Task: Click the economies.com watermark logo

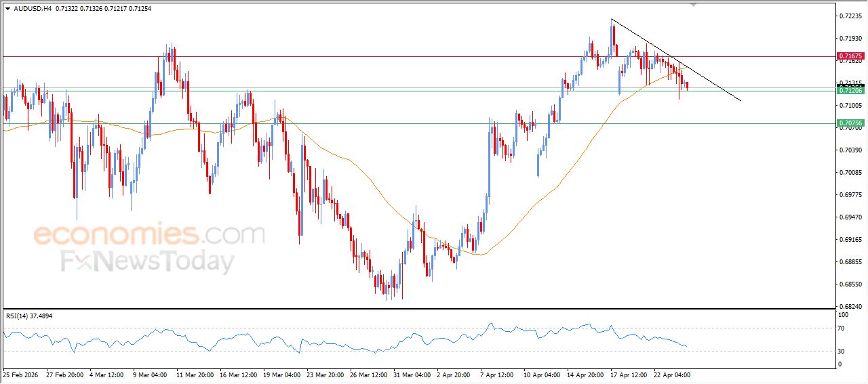Action: tap(149, 235)
